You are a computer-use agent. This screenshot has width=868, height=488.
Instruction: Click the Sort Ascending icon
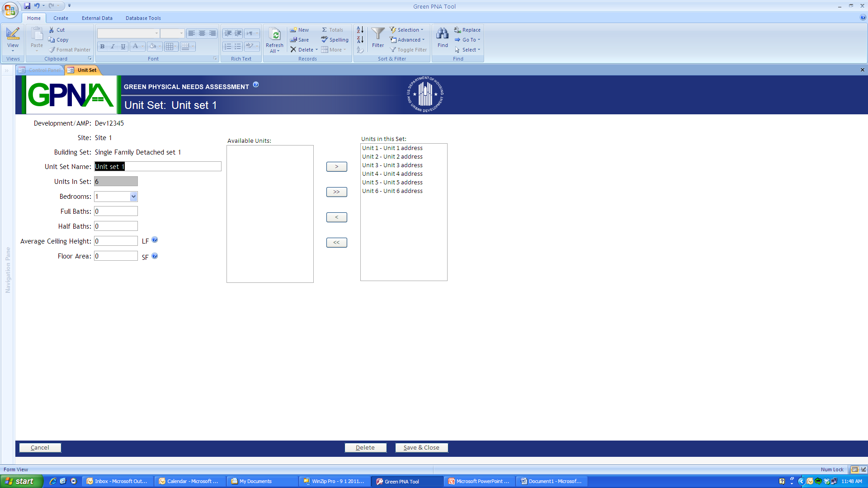tap(360, 30)
